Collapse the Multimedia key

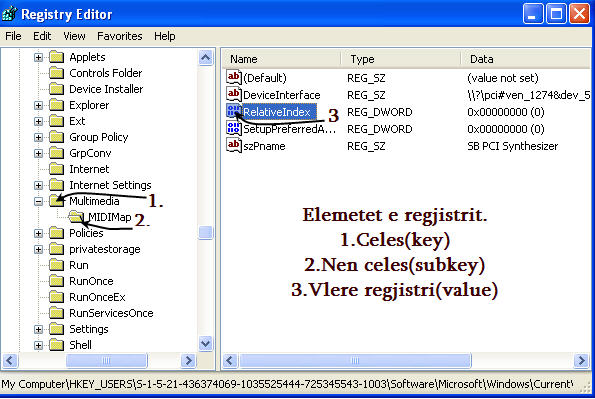(38, 201)
